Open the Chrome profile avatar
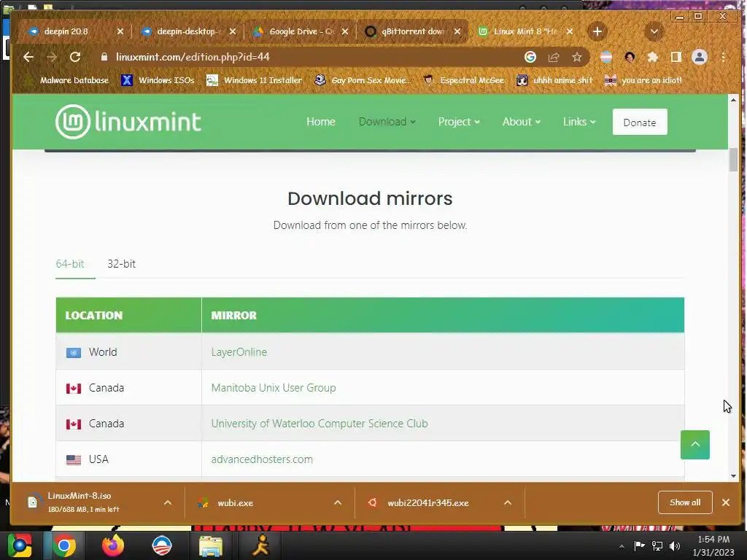Screen dimensions: 747x560 (700, 57)
